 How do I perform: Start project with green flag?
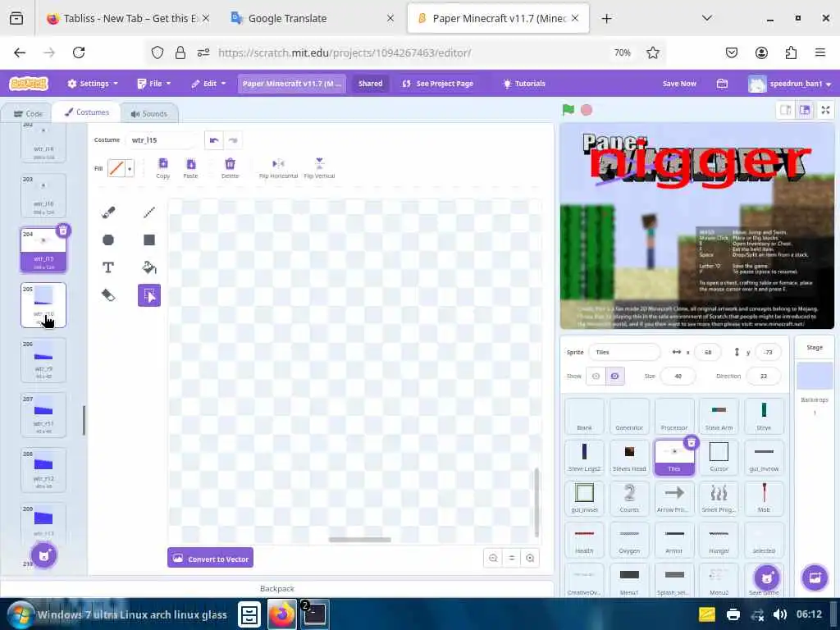(568, 110)
